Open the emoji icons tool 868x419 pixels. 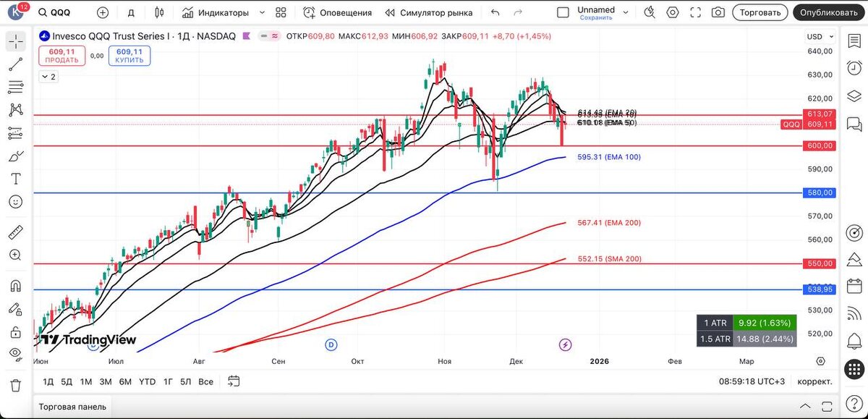(15, 202)
